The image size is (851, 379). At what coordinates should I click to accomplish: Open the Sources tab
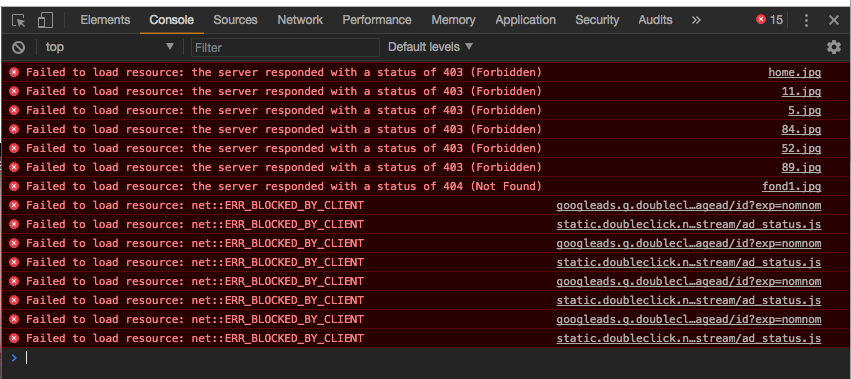235,20
